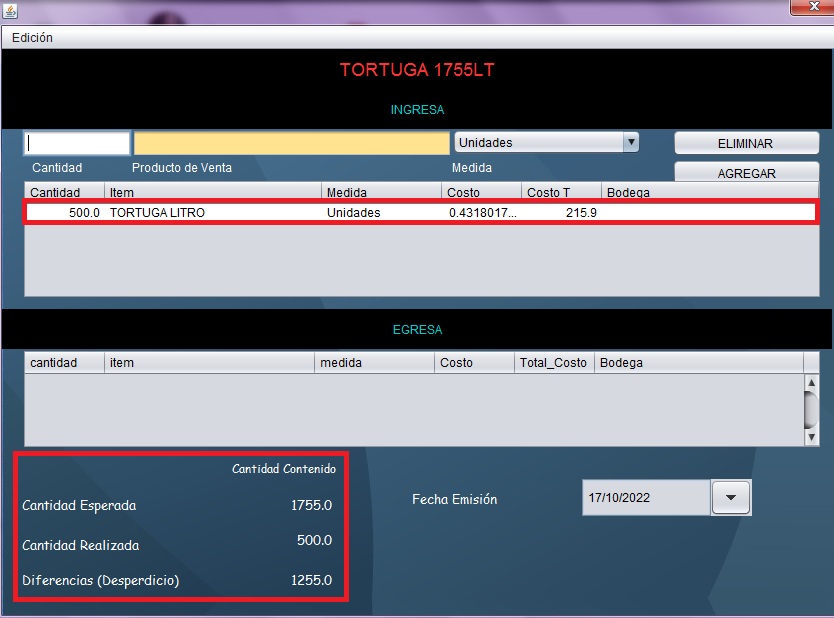Expand the Unidades measure dropdown
The height and width of the screenshot is (618, 834).
[630, 143]
